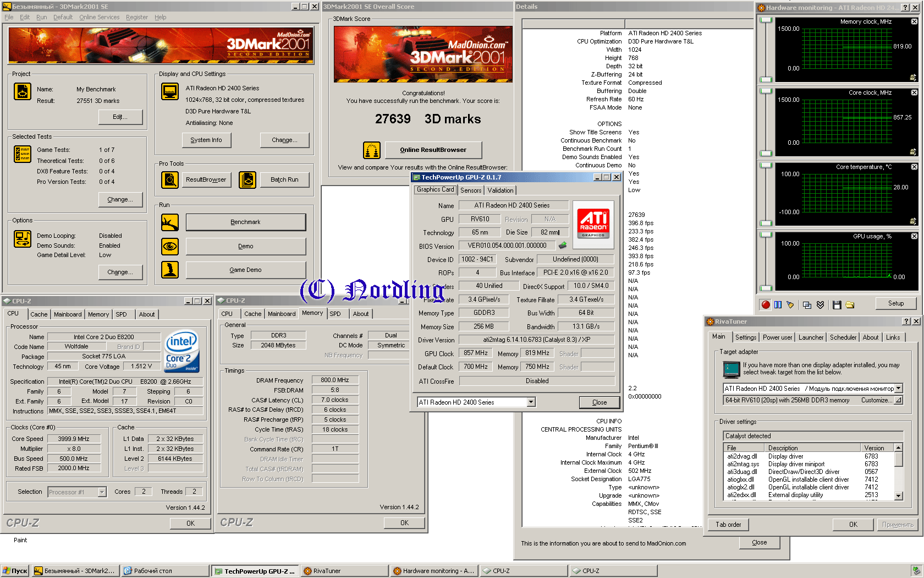Click the Tab order button in RivaTuner
This screenshot has height=578, width=924.
pyautogui.click(x=728, y=525)
